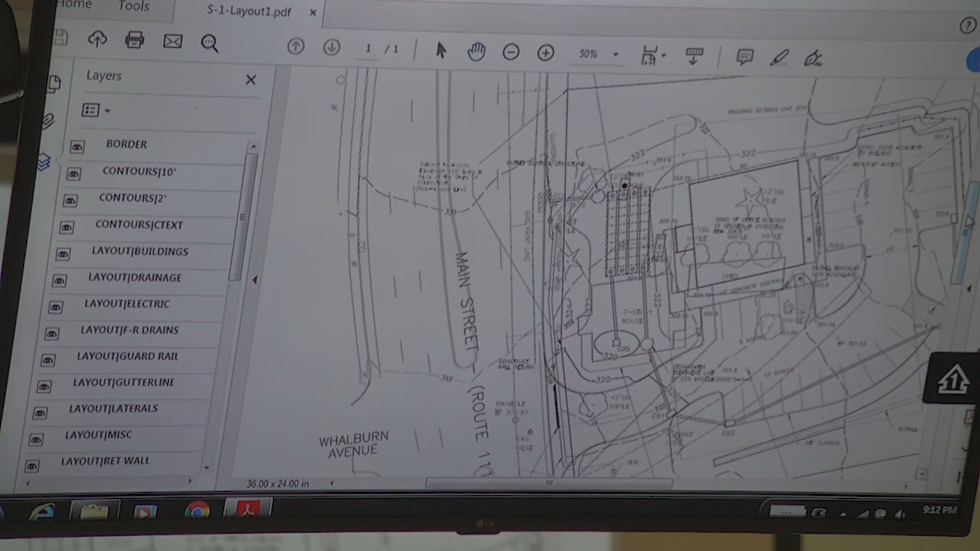Image resolution: width=980 pixels, height=551 pixels.
Task: Print the document using the printer icon
Action: click(x=135, y=40)
